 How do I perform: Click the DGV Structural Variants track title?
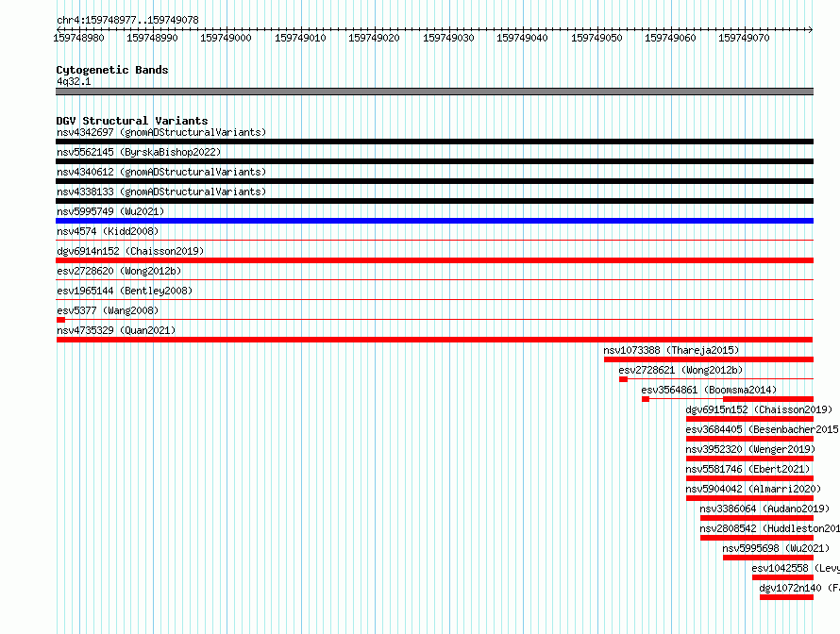pos(132,121)
